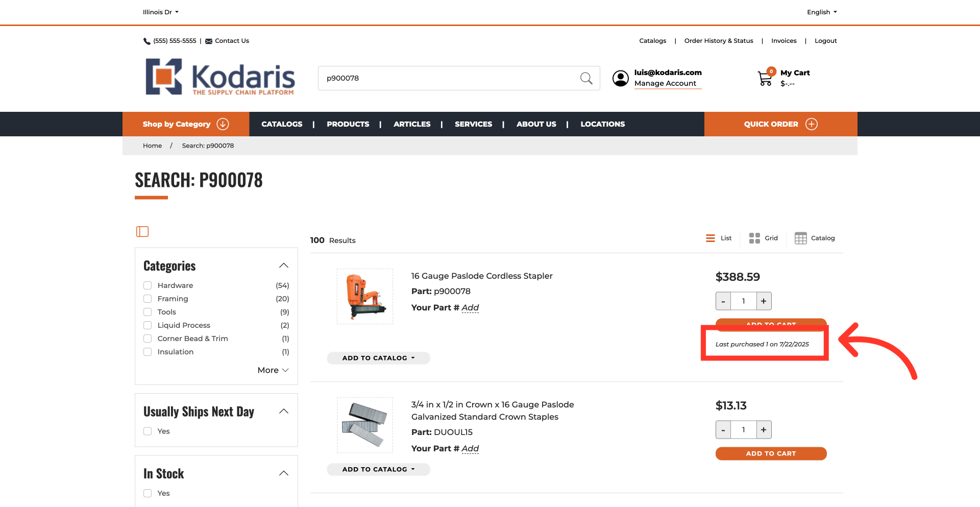Check the Tools category filter

tap(148, 312)
